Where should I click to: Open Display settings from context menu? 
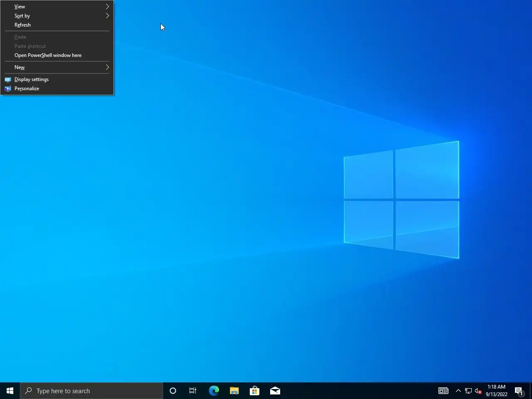pyautogui.click(x=57, y=79)
